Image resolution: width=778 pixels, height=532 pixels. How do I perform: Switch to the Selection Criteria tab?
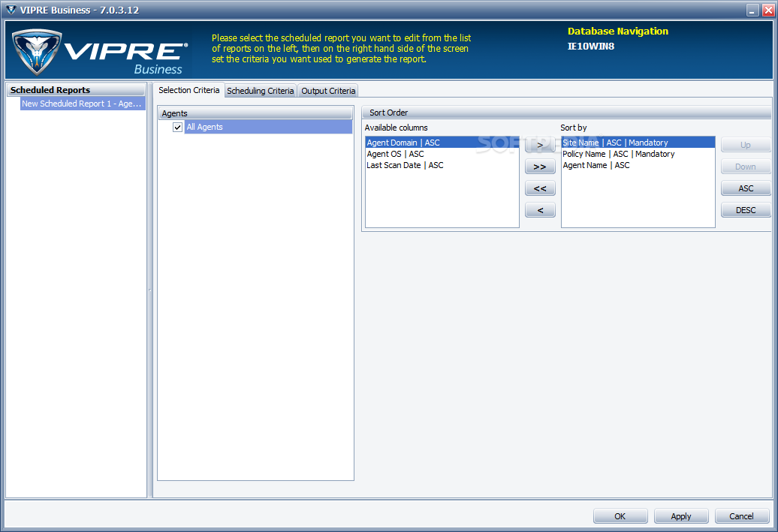pyautogui.click(x=188, y=90)
